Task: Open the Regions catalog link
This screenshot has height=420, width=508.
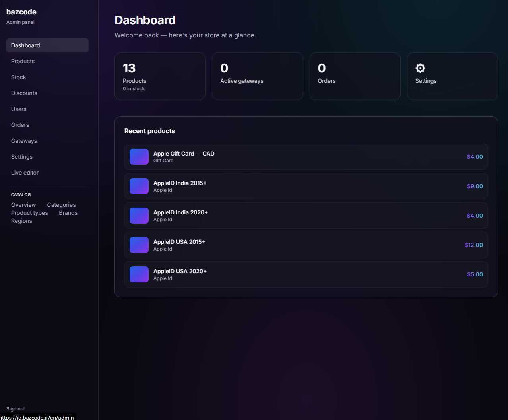Action: (x=21, y=221)
